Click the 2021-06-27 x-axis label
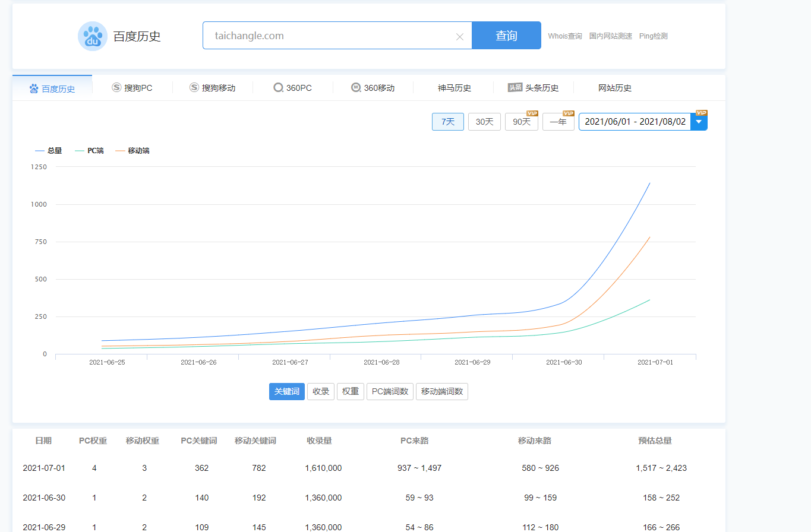Screen dimensions: 811x532 coord(290,362)
